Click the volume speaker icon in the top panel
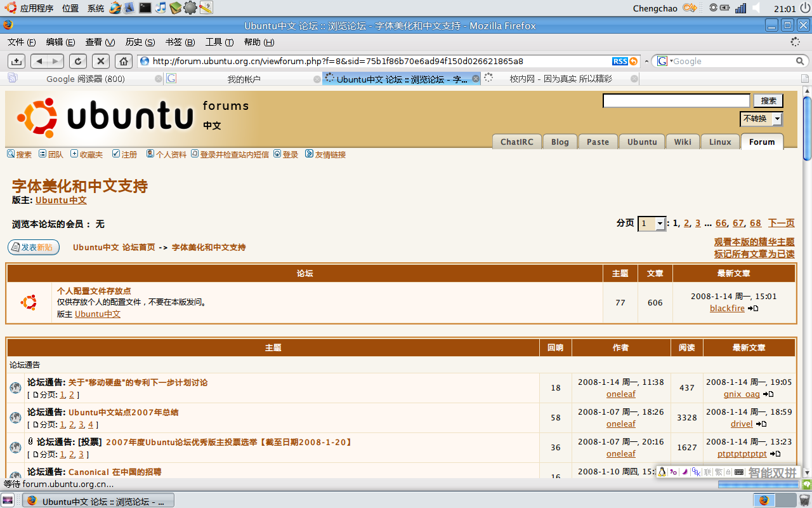The width and height of the screenshot is (812, 508). point(756,8)
